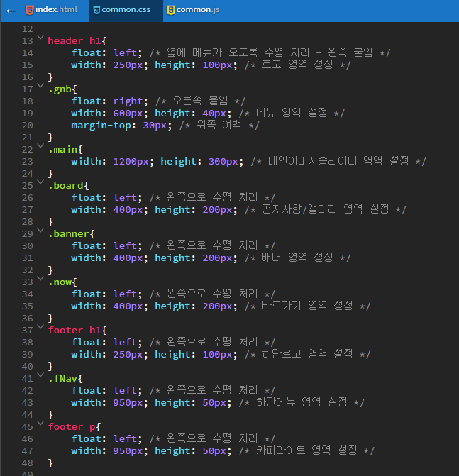459x476 pixels.
Task: Click the comment '공지사항/갤러리 영역 설정'
Action: click(325, 209)
